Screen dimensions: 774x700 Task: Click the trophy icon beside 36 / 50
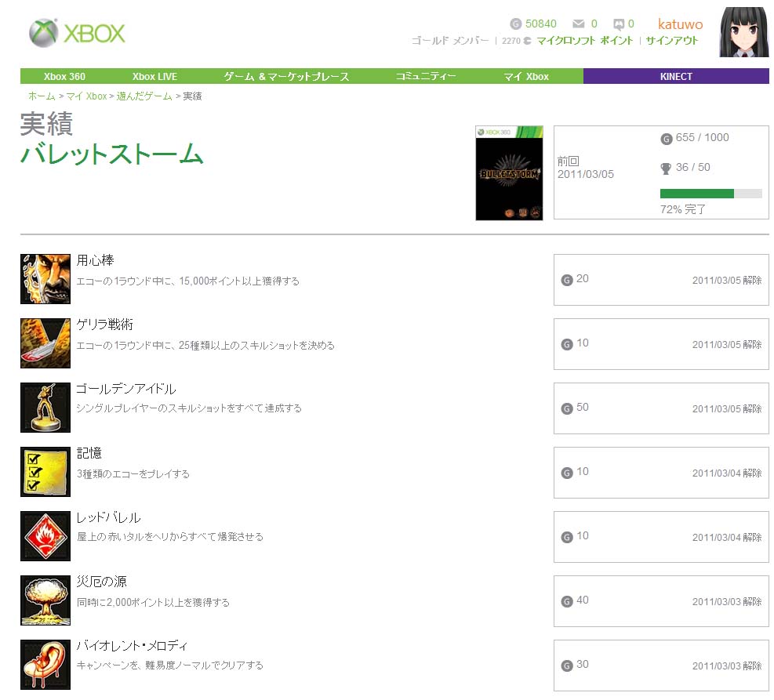pyautogui.click(x=666, y=169)
